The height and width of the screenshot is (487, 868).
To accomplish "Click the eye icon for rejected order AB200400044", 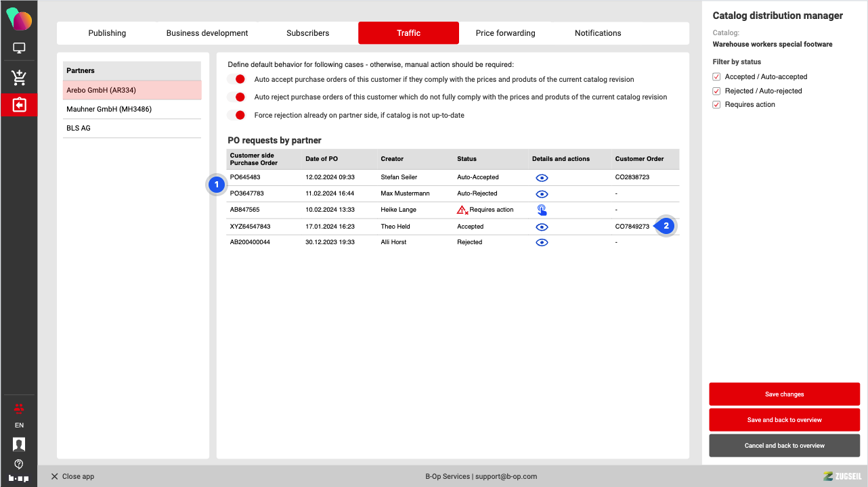I will coord(542,242).
